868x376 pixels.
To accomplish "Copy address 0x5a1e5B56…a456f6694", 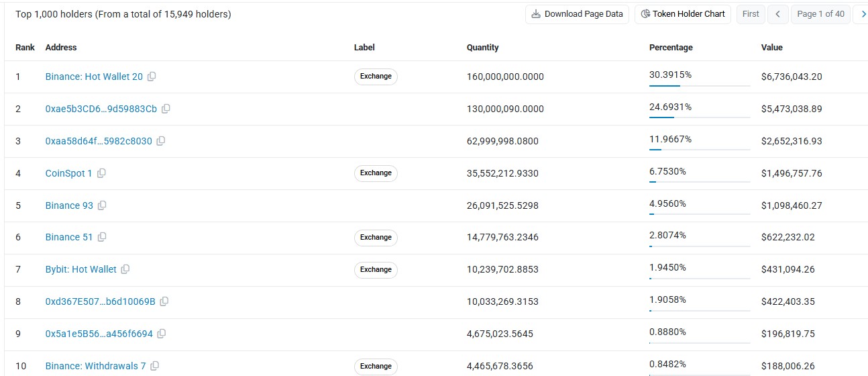I will point(162,334).
